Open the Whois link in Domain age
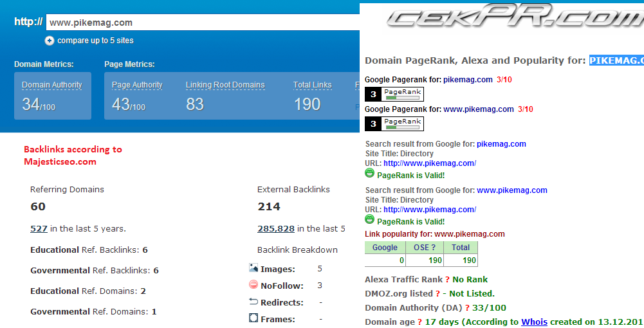Screen dimensions: 644x328 [x=535, y=322]
